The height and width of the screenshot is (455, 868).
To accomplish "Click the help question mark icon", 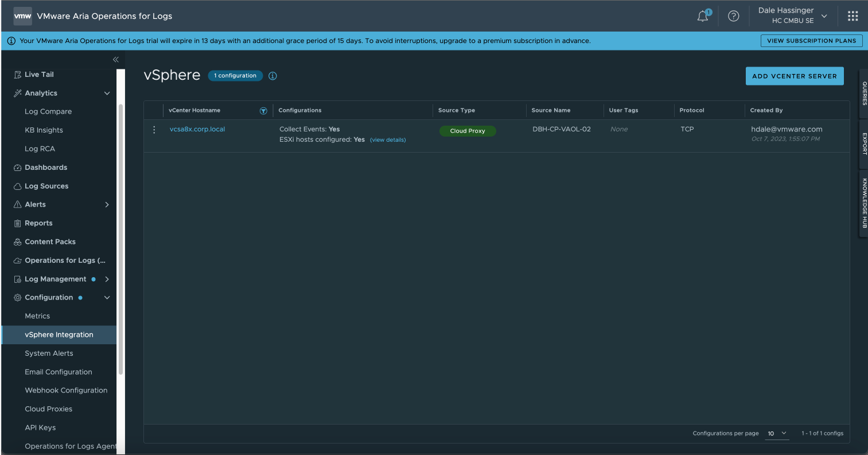I will (733, 16).
